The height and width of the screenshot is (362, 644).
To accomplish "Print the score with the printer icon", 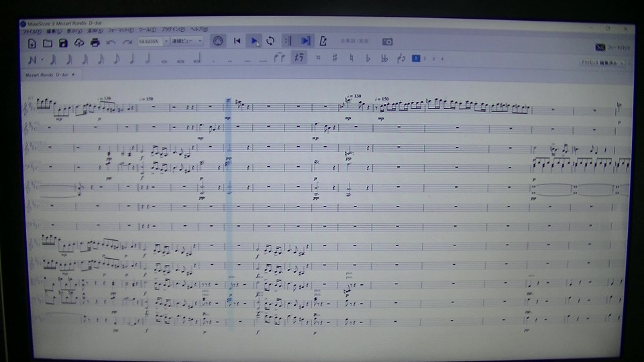I will click(95, 42).
